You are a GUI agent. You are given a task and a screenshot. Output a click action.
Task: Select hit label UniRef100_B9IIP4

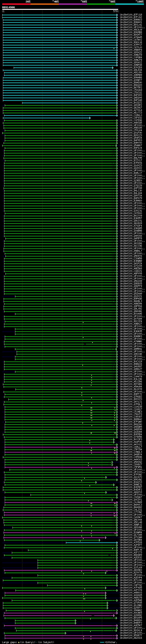click(131, 321)
